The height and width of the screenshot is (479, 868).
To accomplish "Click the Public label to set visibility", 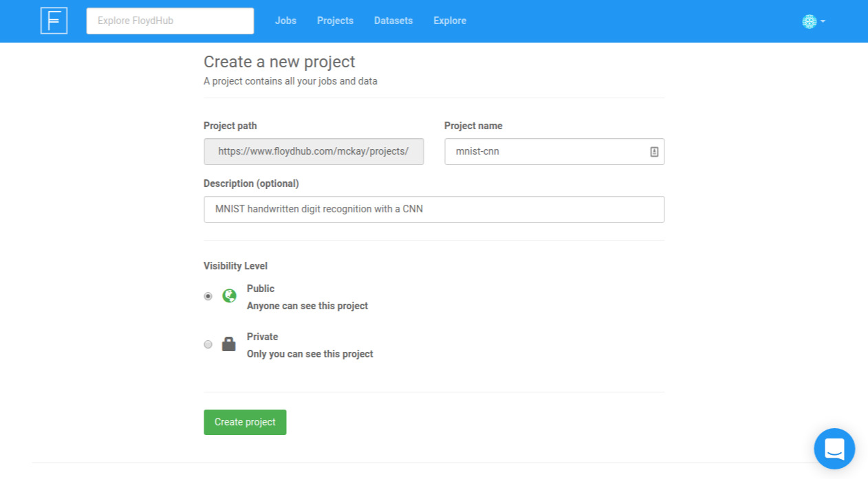I will pyautogui.click(x=260, y=289).
